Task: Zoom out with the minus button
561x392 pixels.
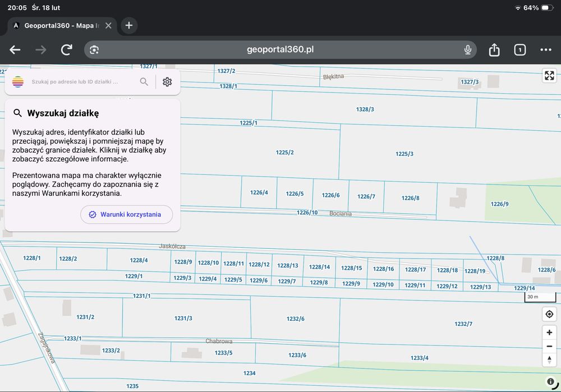Action: 549,346
